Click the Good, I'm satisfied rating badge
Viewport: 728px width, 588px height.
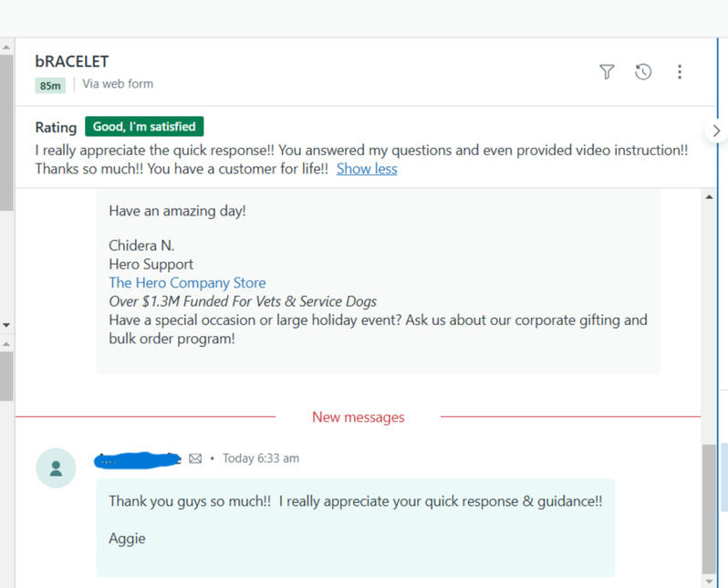[144, 126]
